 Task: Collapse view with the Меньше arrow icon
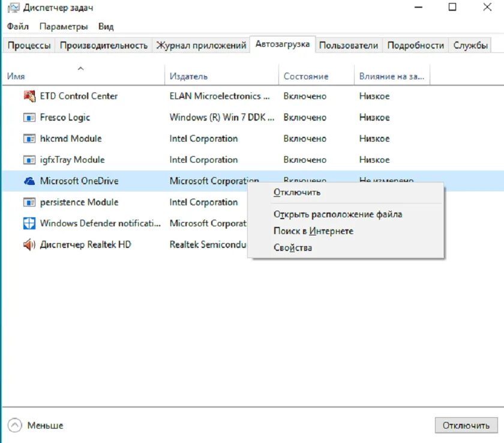pos(15,425)
